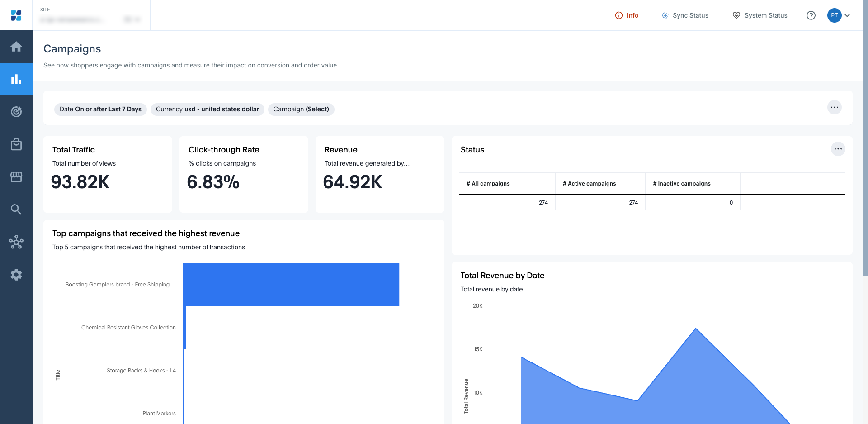Click the help question mark icon
868x424 pixels.
pos(811,15)
